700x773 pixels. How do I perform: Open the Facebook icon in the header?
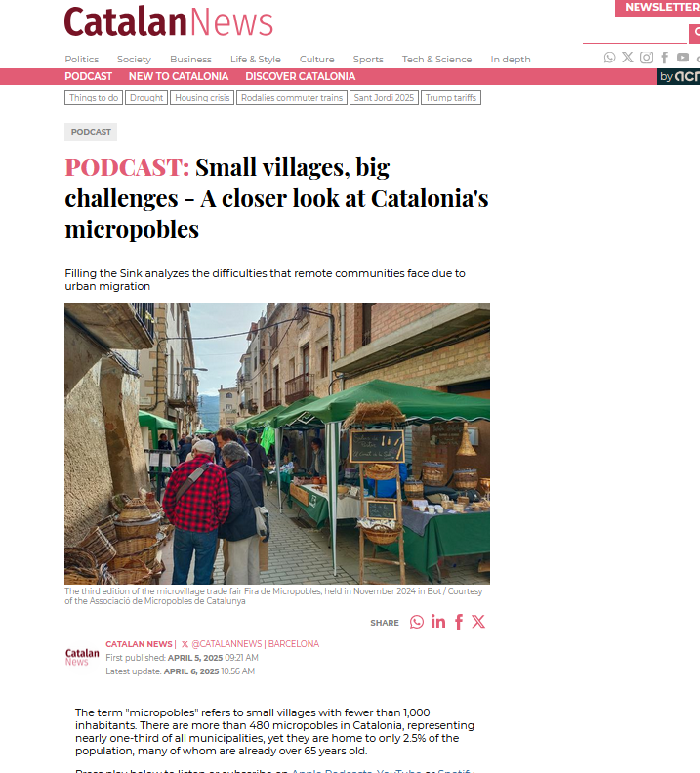click(x=665, y=58)
